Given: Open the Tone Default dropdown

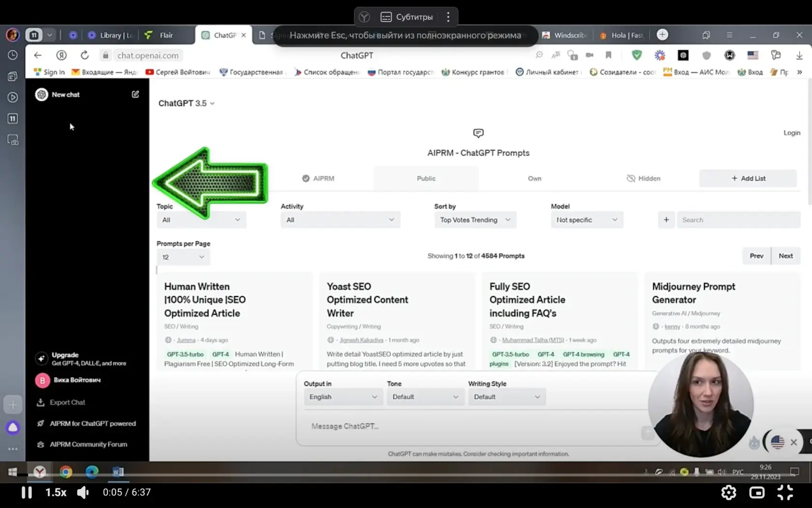Looking at the screenshot, I should point(425,397).
